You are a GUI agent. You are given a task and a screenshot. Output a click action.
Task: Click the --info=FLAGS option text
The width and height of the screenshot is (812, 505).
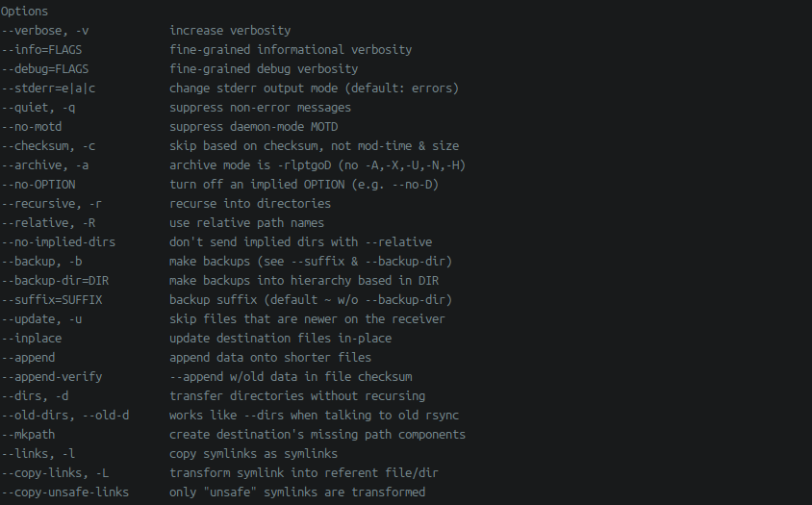[41, 50]
